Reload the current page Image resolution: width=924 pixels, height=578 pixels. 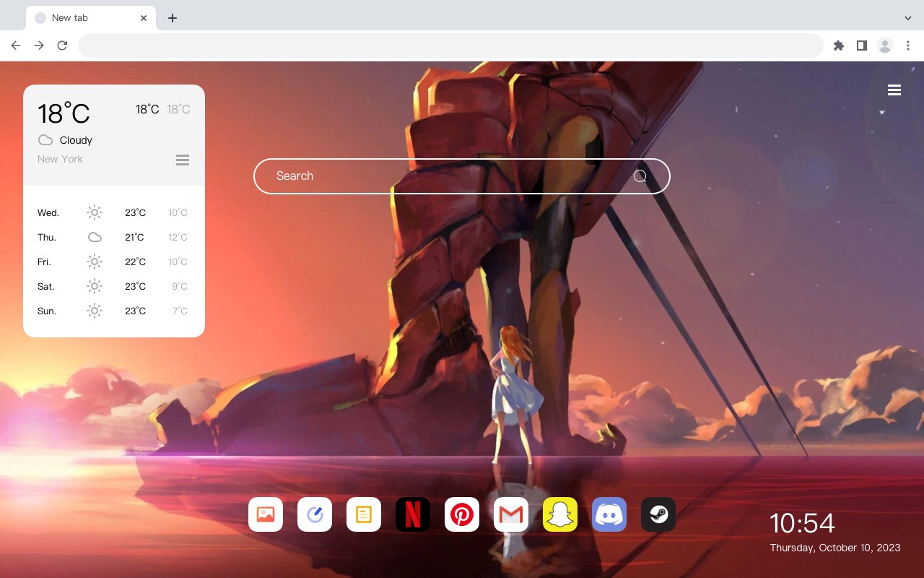coord(62,46)
